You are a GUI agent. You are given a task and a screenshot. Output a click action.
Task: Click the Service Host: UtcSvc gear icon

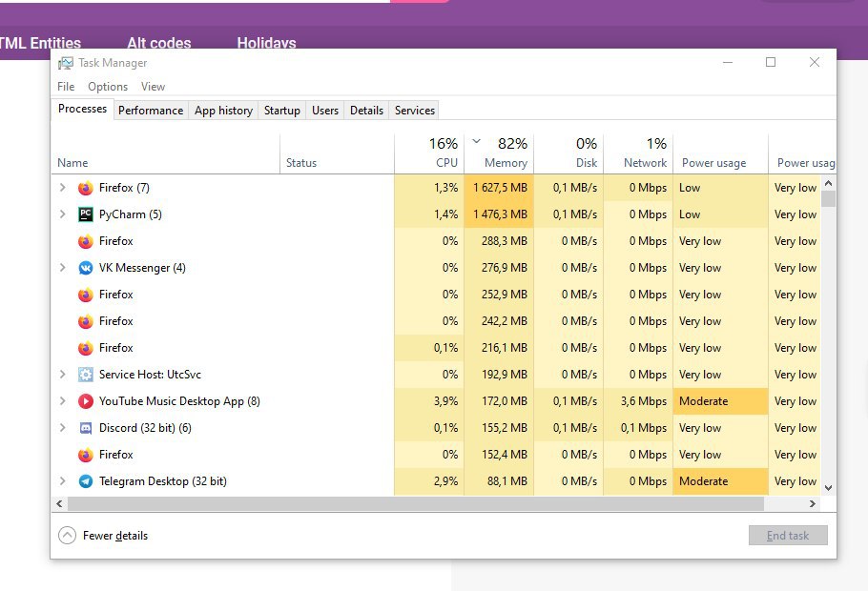click(85, 375)
